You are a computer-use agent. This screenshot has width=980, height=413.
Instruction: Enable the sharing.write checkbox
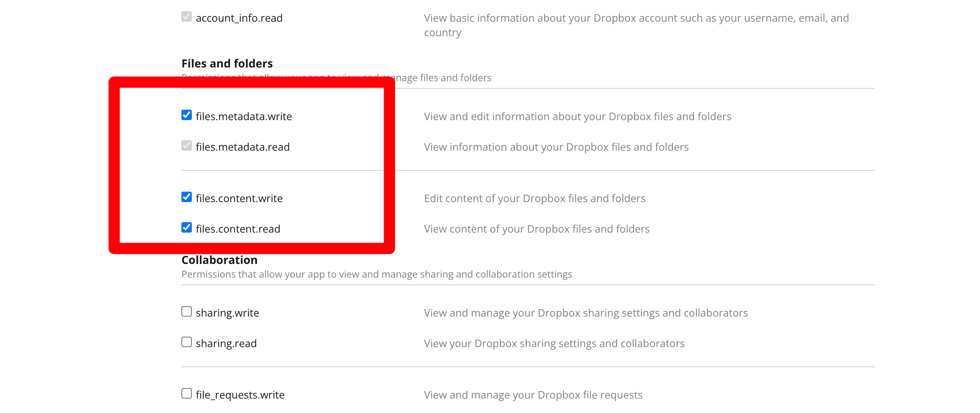coord(187,312)
